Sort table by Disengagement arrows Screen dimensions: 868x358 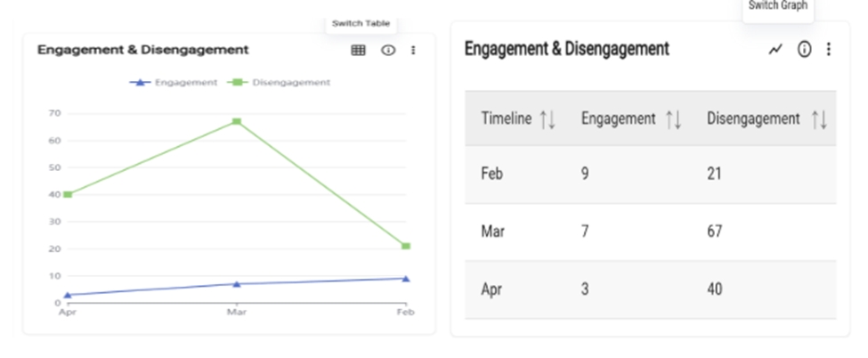coord(819,119)
